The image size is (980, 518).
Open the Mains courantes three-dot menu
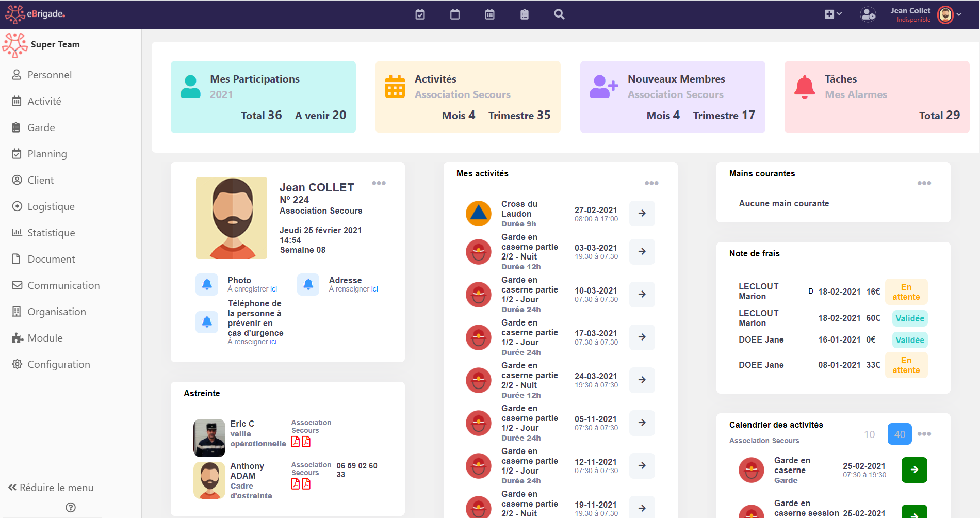(924, 183)
